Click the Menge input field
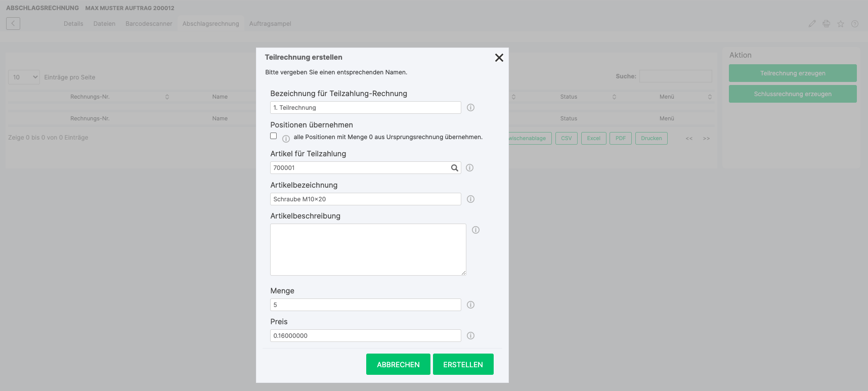Image resolution: width=868 pixels, height=391 pixels. pos(365,305)
